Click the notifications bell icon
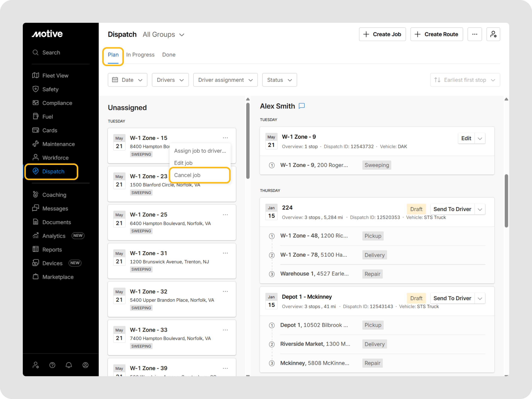 tap(69, 365)
